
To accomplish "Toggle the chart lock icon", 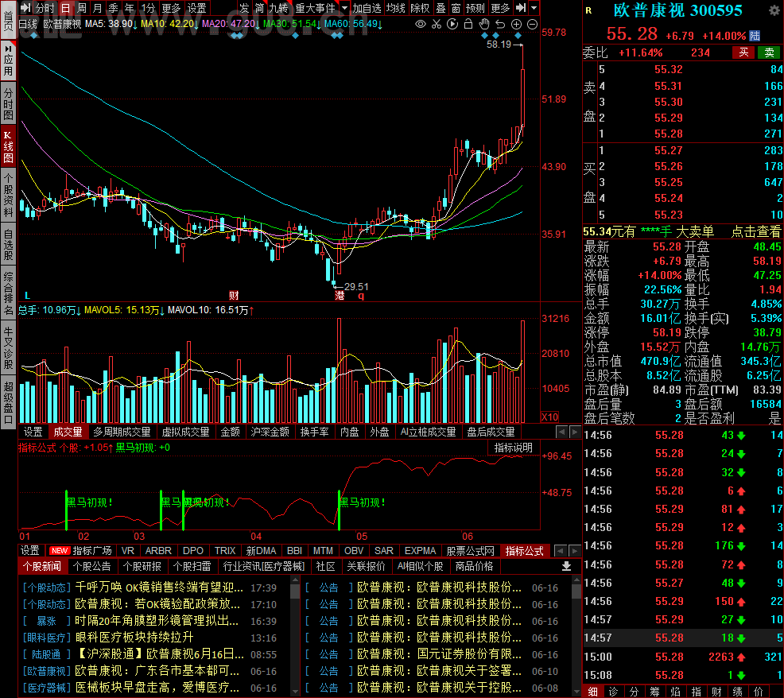I will (x=468, y=24).
